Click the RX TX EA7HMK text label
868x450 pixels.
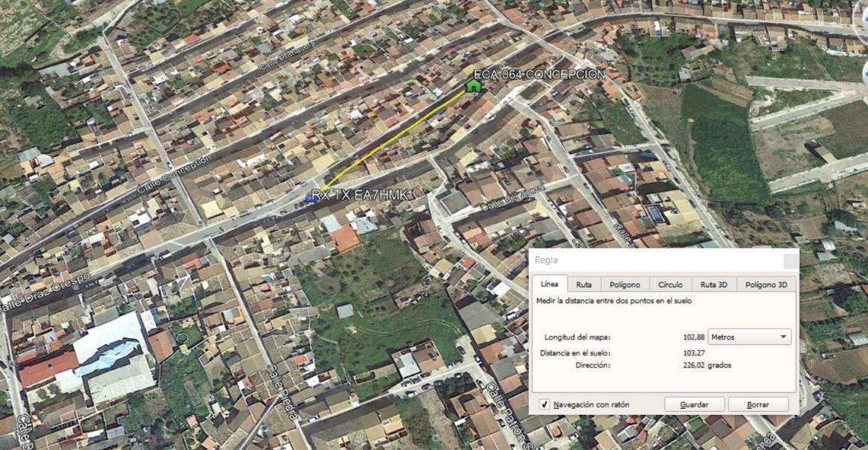point(362,195)
